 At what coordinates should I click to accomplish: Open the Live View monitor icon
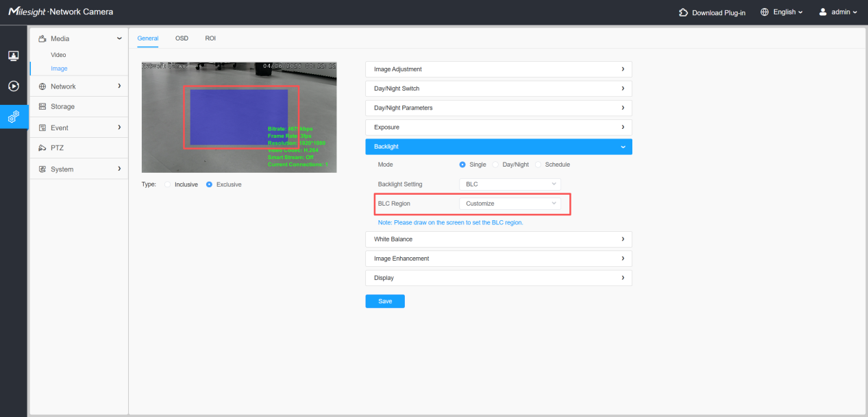13,56
